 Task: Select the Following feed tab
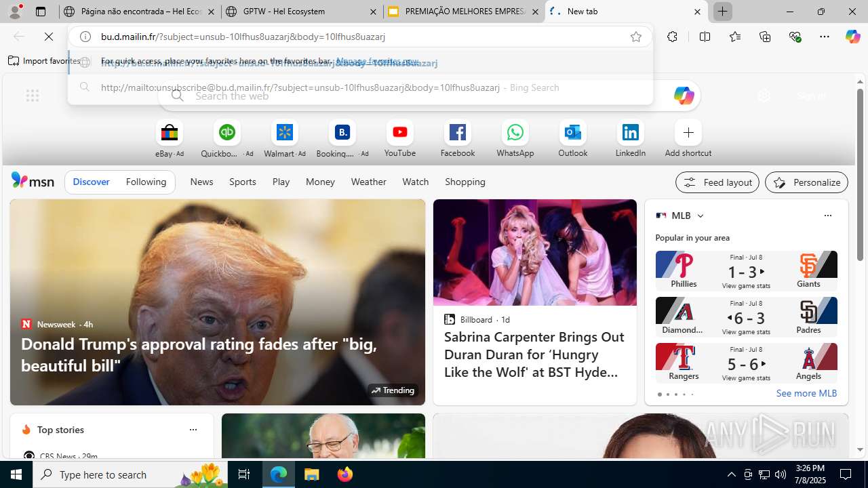(x=146, y=182)
